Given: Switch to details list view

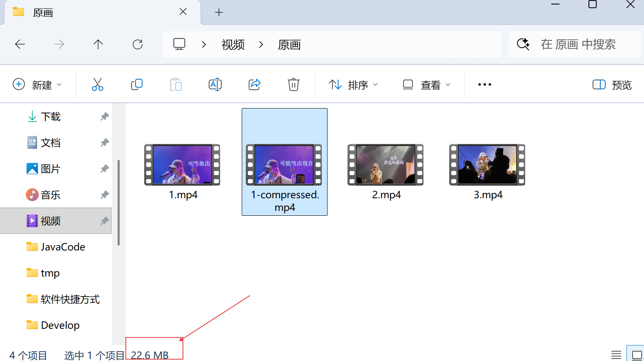Looking at the screenshot, I should 616,355.
